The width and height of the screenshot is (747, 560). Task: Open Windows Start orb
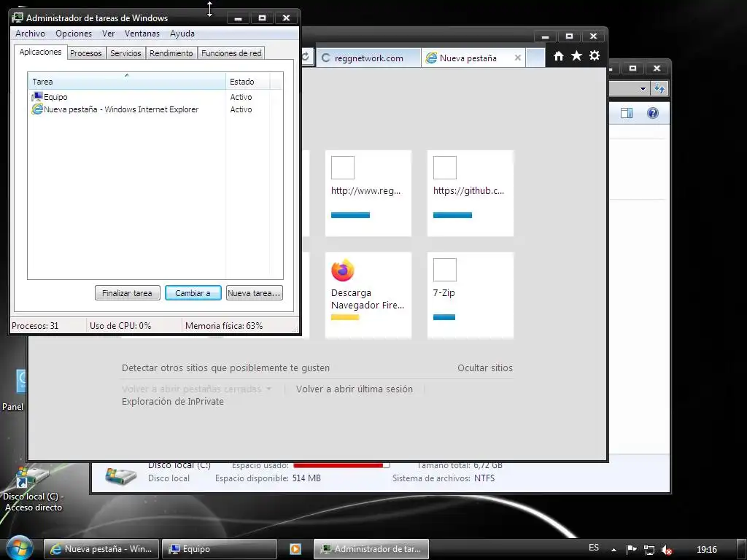[x=20, y=548]
